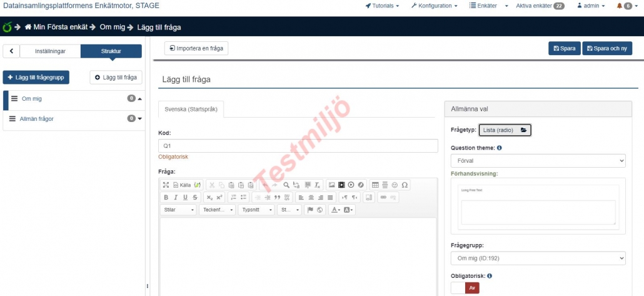The width and height of the screenshot is (644, 296).
Task: Apply italic formatting
Action: [x=176, y=197]
